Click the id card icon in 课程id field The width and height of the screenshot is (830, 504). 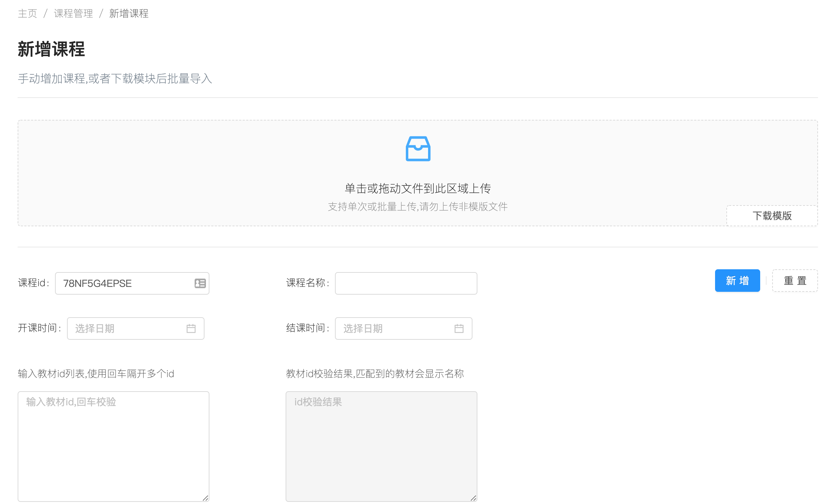point(200,283)
